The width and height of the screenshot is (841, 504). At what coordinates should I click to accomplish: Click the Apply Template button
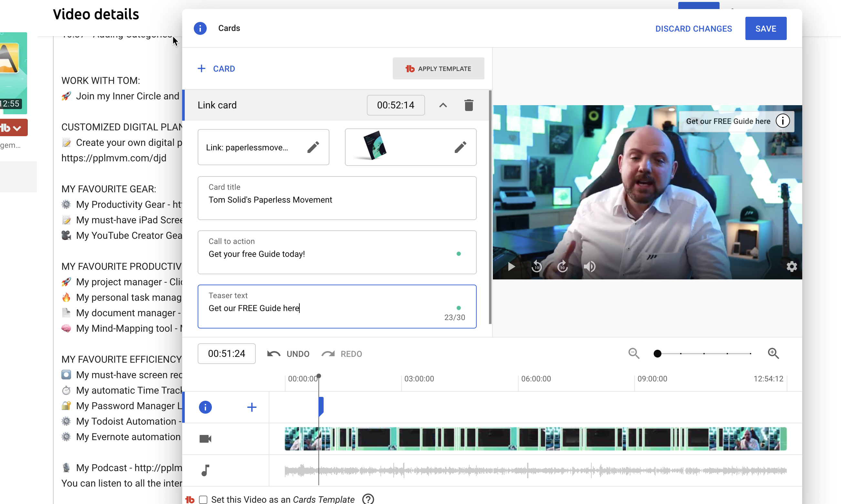(x=438, y=69)
